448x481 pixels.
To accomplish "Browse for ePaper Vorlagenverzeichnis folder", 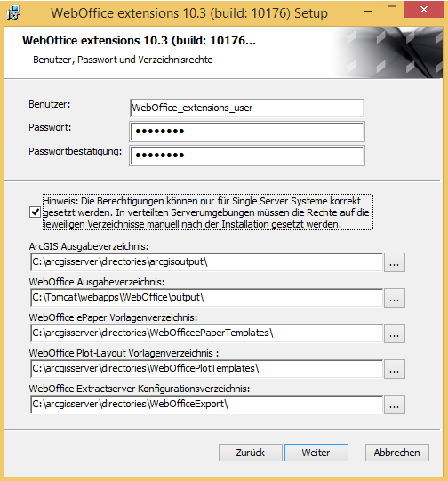I will 395,333.
